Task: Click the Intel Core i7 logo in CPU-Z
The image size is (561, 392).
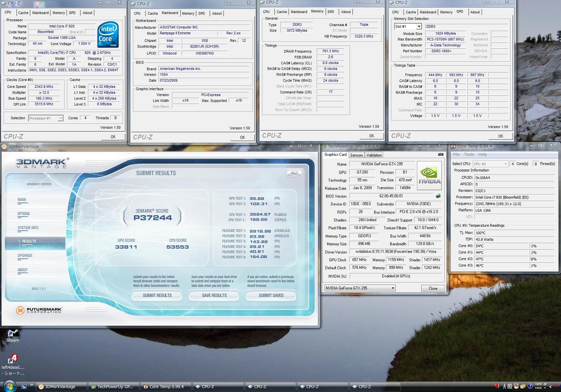Action: point(108,35)
